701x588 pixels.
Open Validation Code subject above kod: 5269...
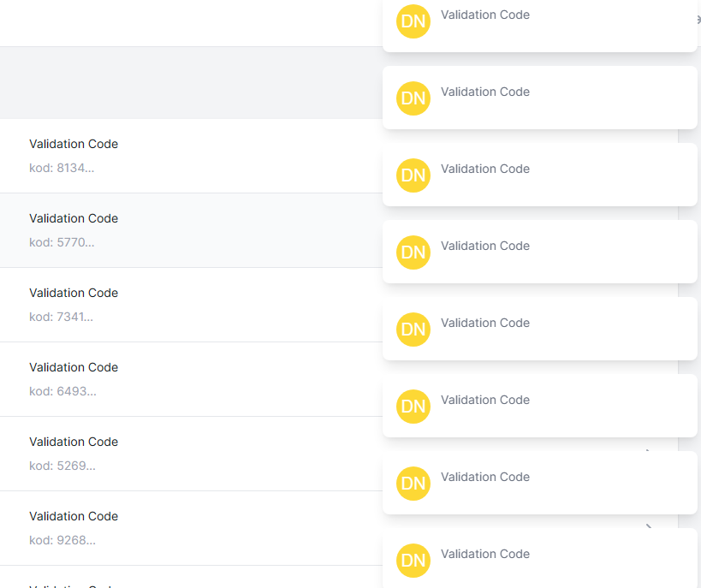[74, 442]
